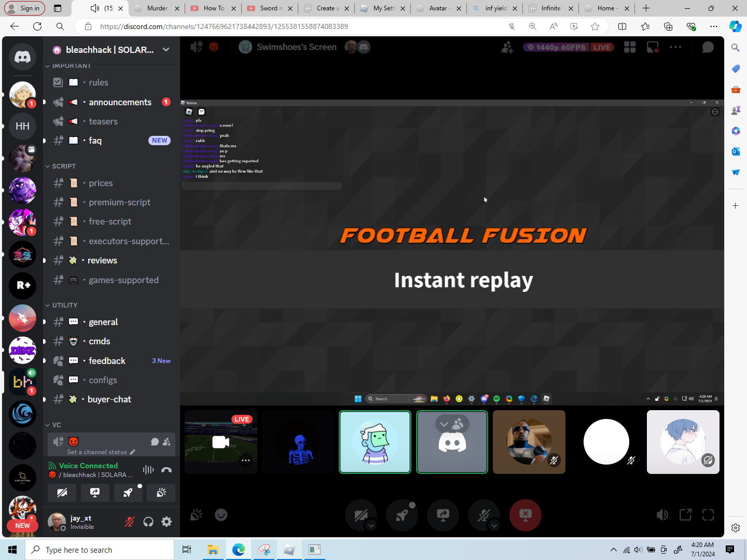Viewport: 747px width, 560px height.
Task: Add this page to browser favorites
Action: [595, 26]
